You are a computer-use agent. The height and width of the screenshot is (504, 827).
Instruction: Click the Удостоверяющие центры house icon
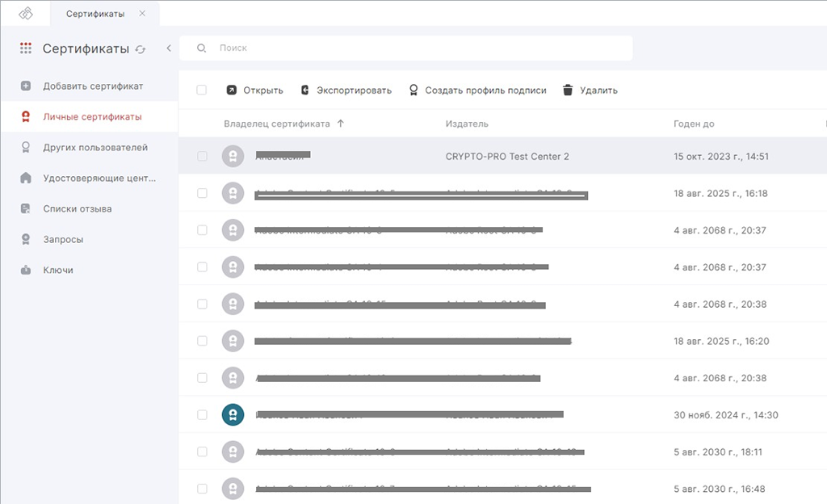(x=26, y=178)
